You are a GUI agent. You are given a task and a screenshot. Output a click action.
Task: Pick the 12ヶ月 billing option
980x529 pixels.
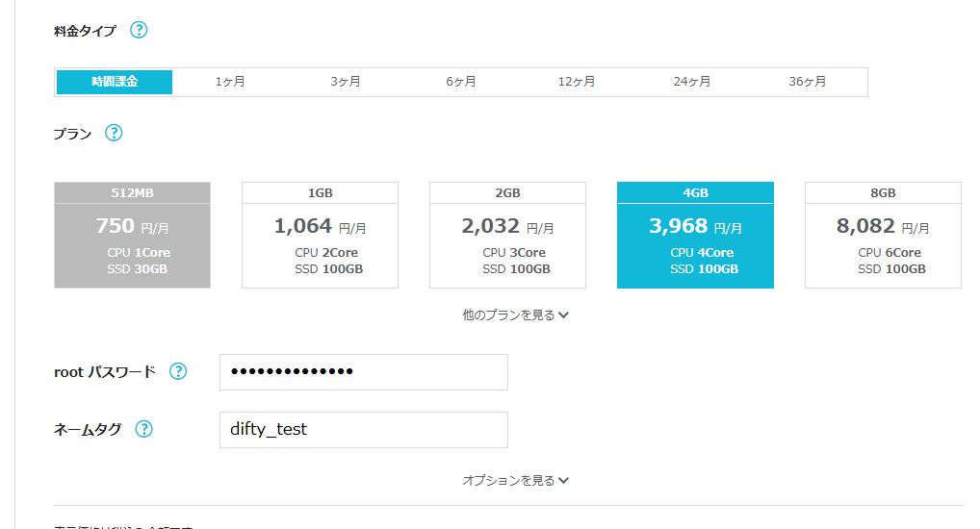coord(577,82)
